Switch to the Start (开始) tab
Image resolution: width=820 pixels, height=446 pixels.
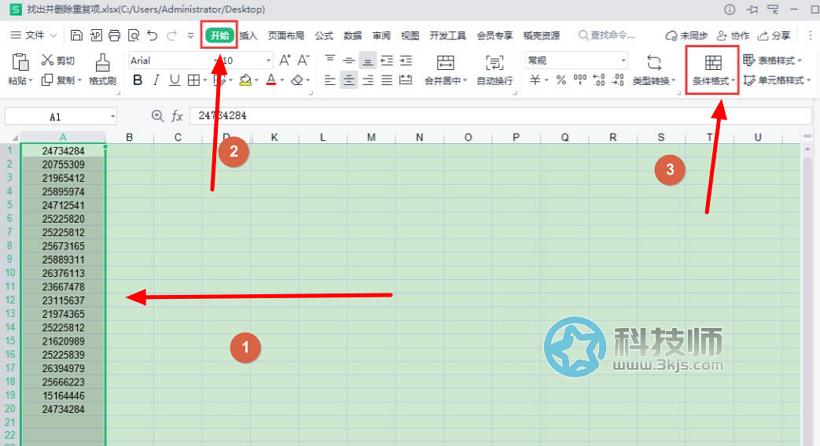click(219, 36)
